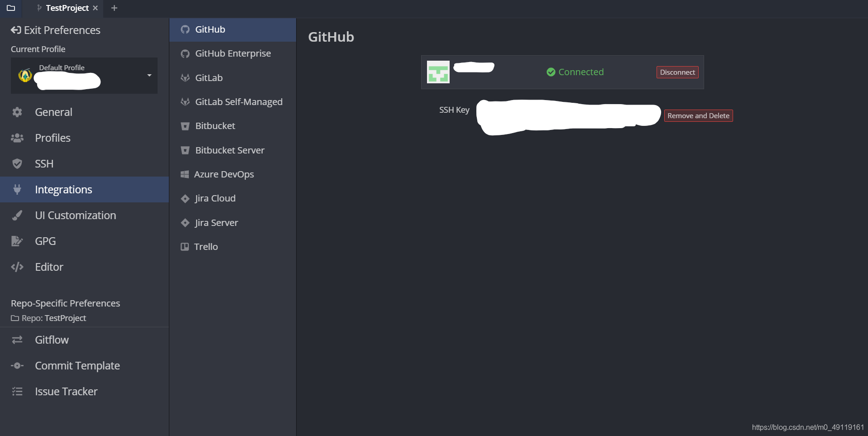
Task: Select the Integrations section
Action: coord(84,190)
